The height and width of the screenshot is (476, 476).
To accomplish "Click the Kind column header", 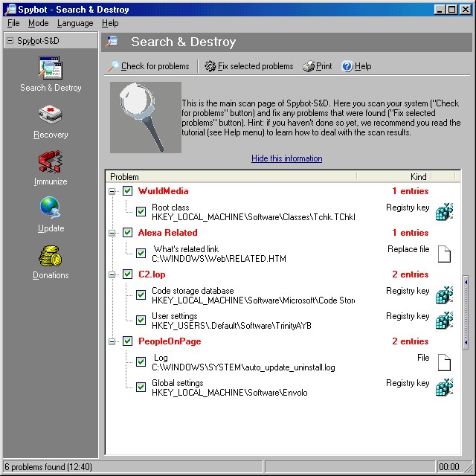I will tap(394, 177).
